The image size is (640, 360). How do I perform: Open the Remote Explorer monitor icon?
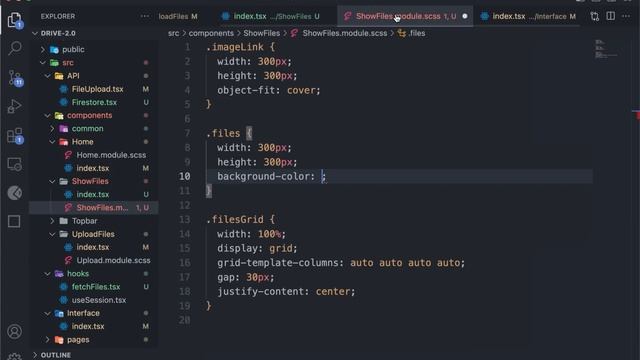tap(14, 164)
